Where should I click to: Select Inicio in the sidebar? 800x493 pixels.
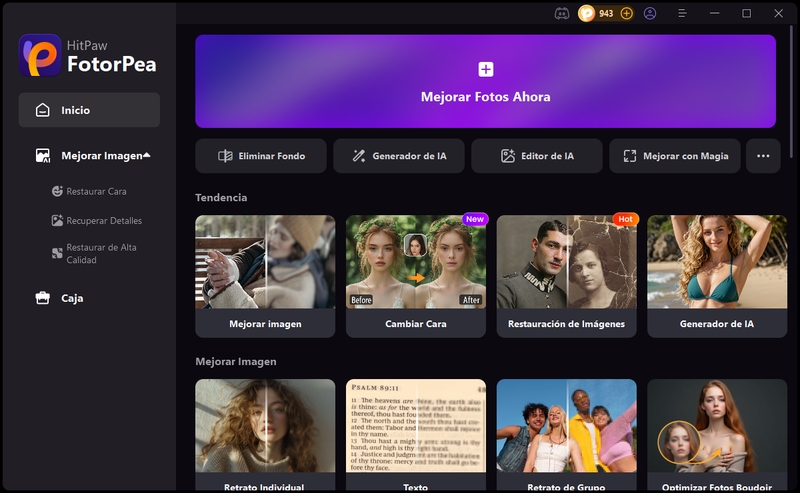pos(89,110)
